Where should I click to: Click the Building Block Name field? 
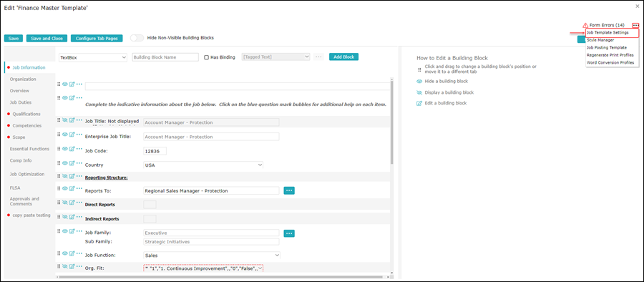click(x=165, y=57)
